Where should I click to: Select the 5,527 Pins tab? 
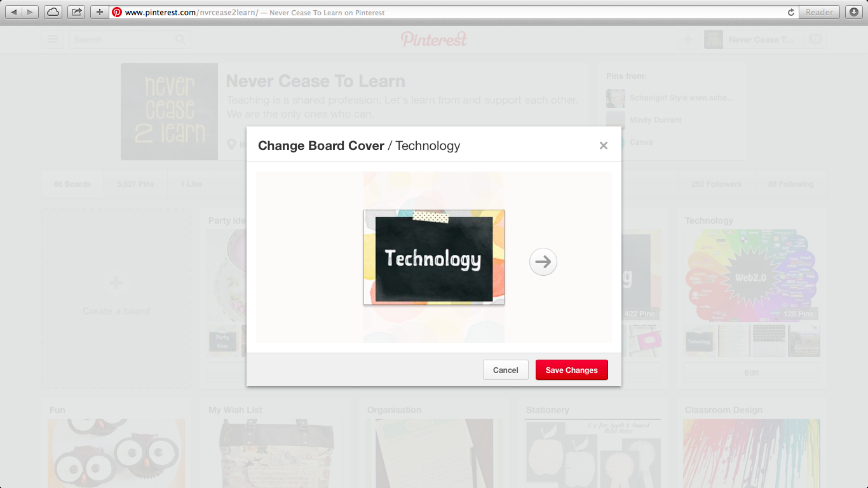(x=135, y=184)
